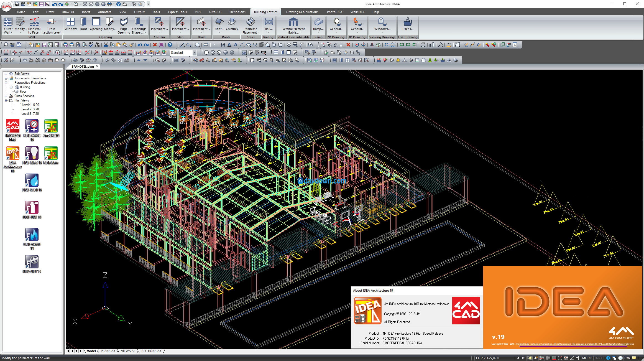Click the red X delete icon in toolbar

click(x=155, y=45)
